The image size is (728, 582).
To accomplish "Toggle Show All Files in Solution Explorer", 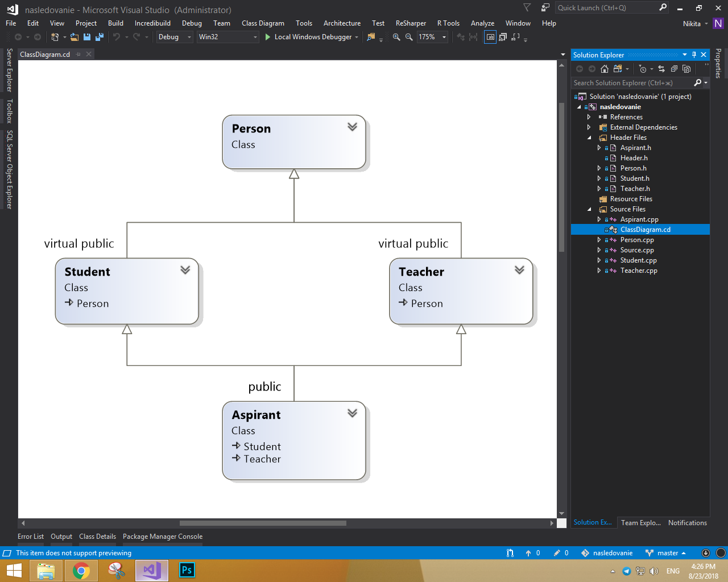I will [x=686, y=69].
